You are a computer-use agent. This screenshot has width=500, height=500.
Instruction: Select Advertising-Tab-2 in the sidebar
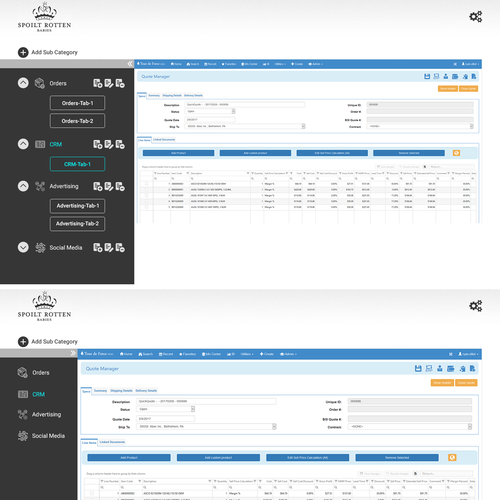click(x=77, y=224)
